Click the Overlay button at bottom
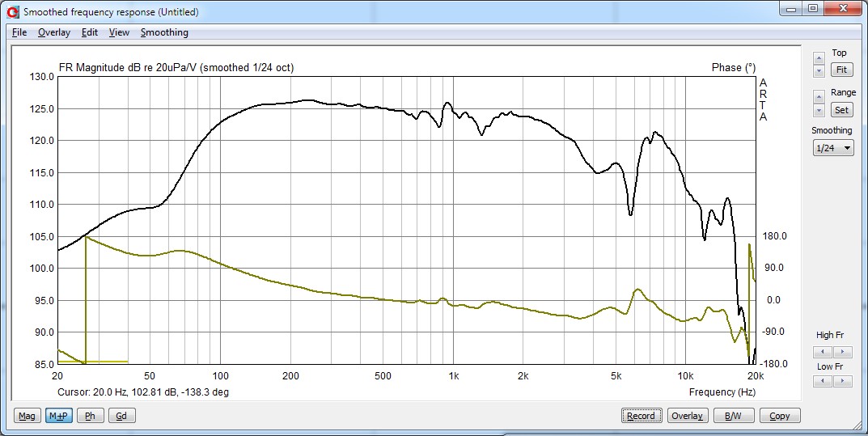Image resolution: width=868 pixels, height=436 pixels. coord(688,416)
